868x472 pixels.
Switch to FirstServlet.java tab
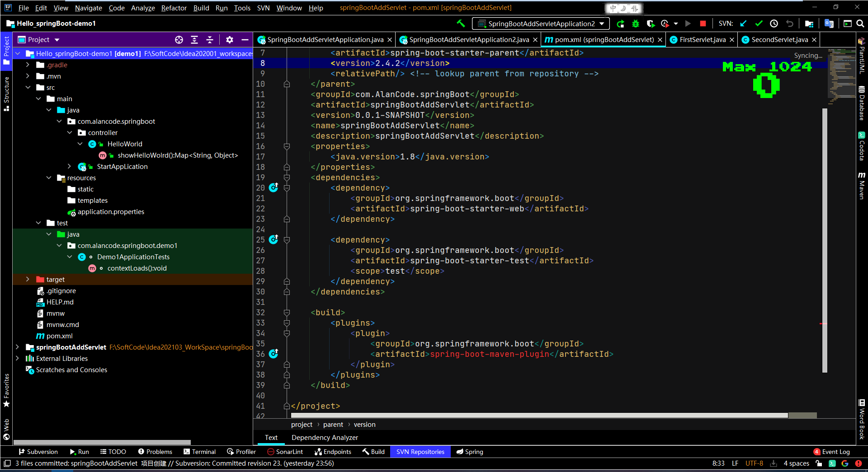(703, 40)
